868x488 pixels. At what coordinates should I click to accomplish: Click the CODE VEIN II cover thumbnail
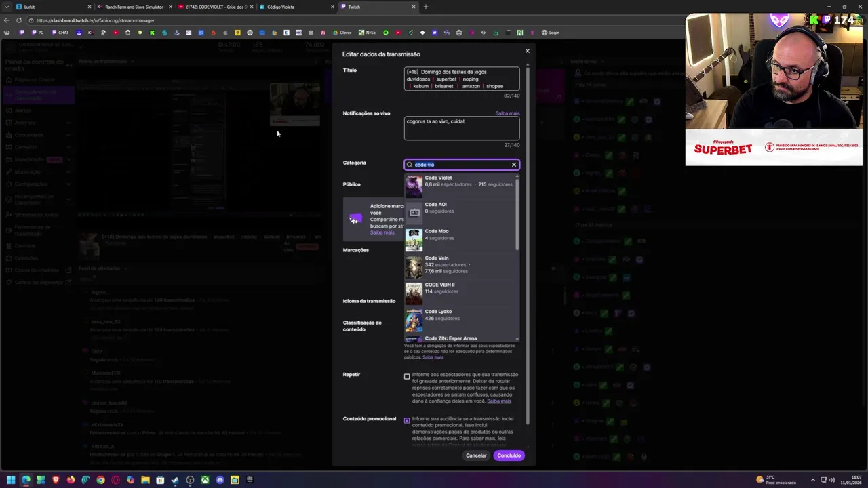[x=414, y=293]
